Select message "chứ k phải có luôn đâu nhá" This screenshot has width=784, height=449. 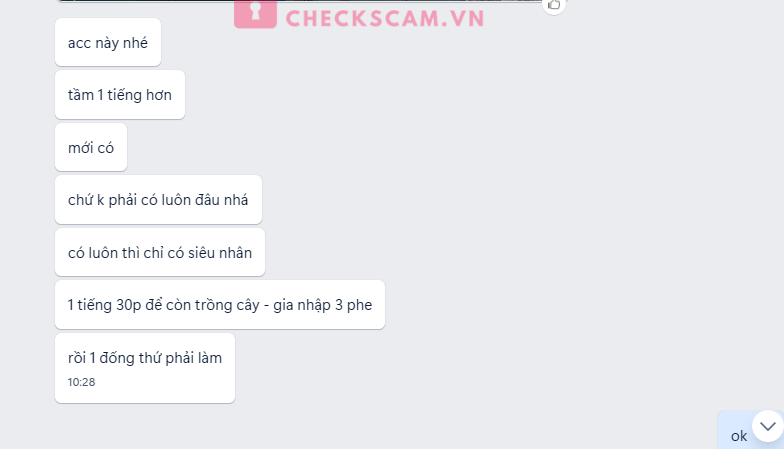[158, 200]
